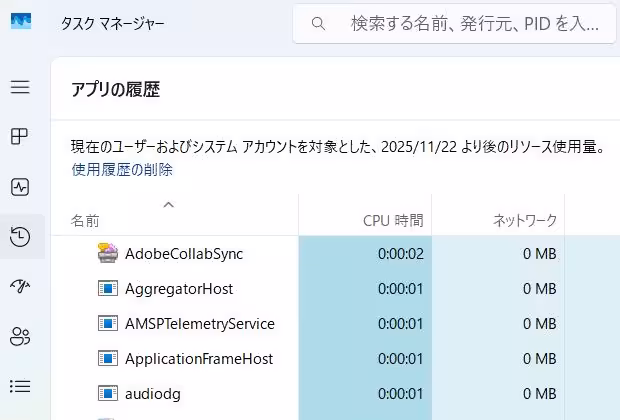Click CPU time 0:00:01 for AMSPTelemetryService
620x420 pixels.
coord(401,324)
